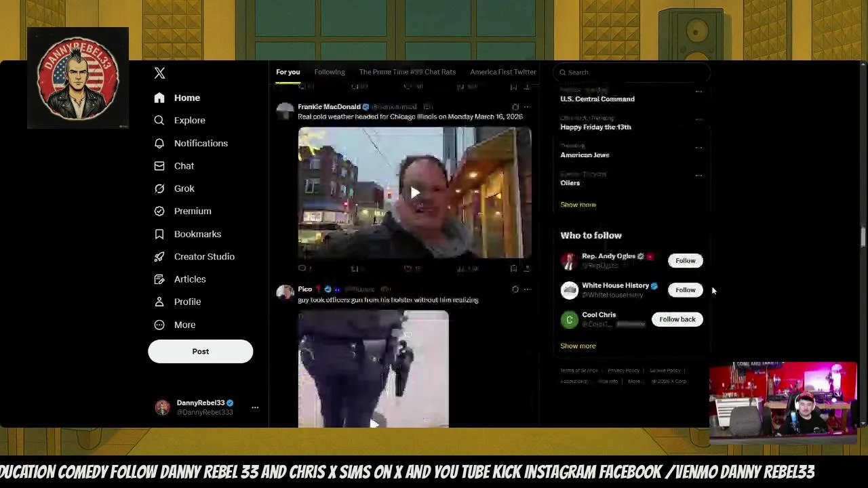Open the Cookie Policy footer link

point(665,371)
